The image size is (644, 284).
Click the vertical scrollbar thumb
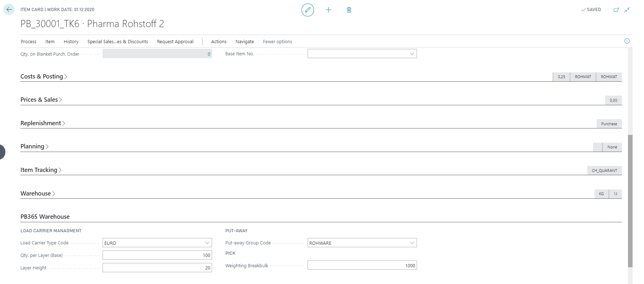(x=630, y=201)
